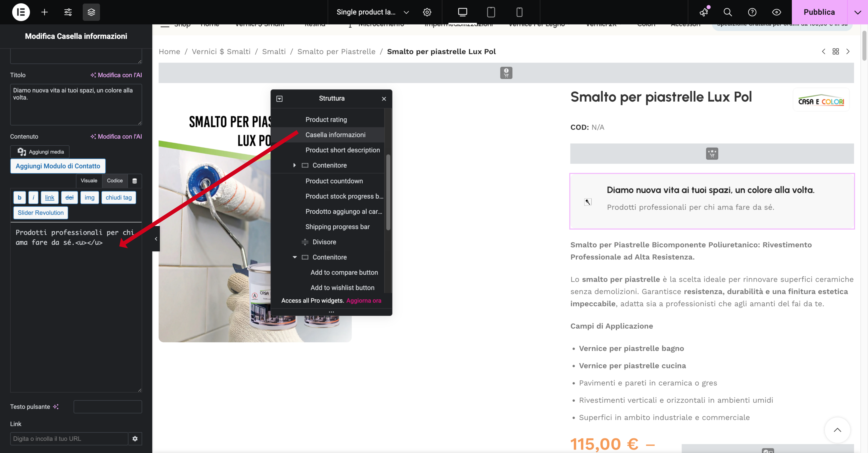Image resolution: width=868 pixels, height=453 pixels.
Task: Open the product grid icon
Action: (x=836, y=52)
